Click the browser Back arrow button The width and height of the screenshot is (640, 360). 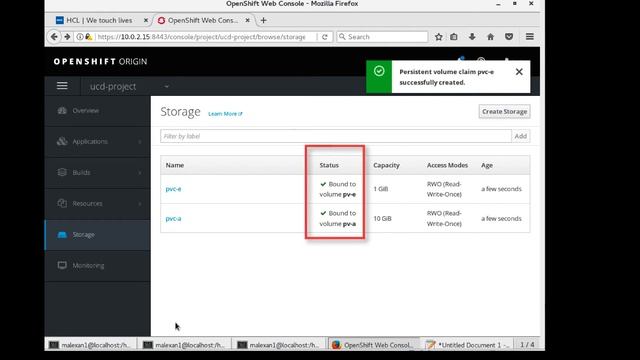coord(54,37)
